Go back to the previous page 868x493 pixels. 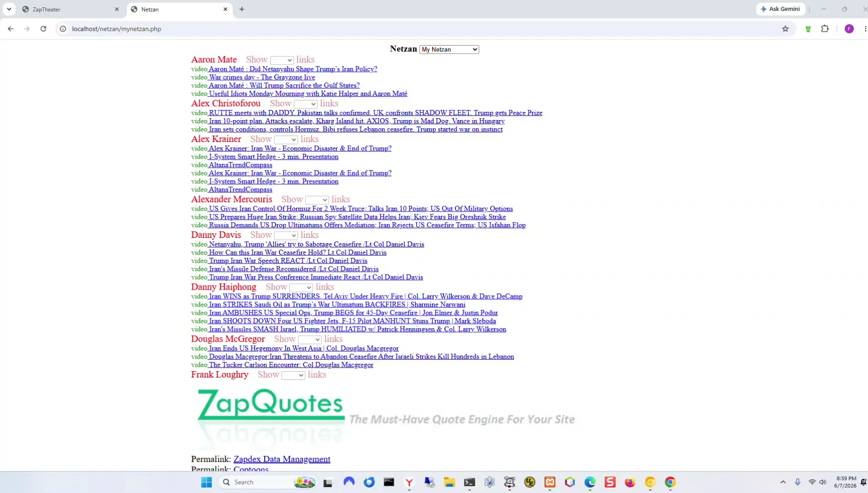pyautogui.click(x=11, y=29)
